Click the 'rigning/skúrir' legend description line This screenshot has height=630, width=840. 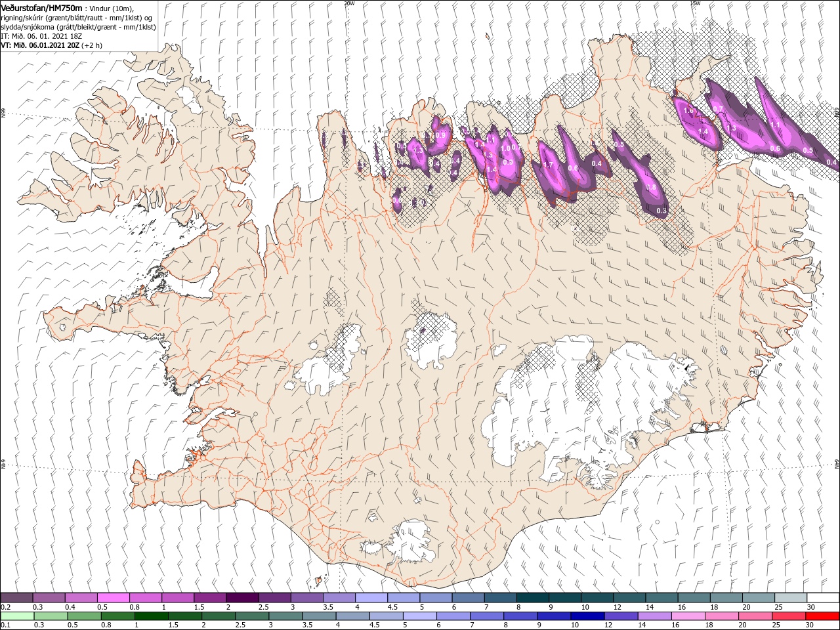76,18
